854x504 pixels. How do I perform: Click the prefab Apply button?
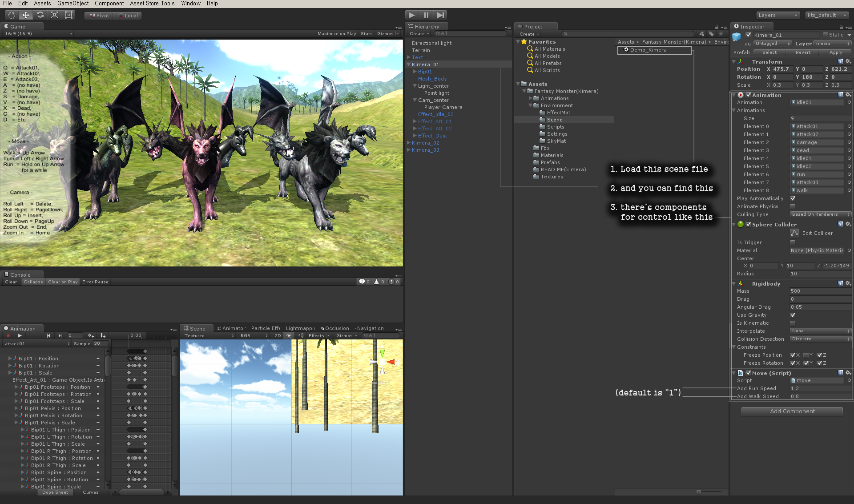[836, 52]
